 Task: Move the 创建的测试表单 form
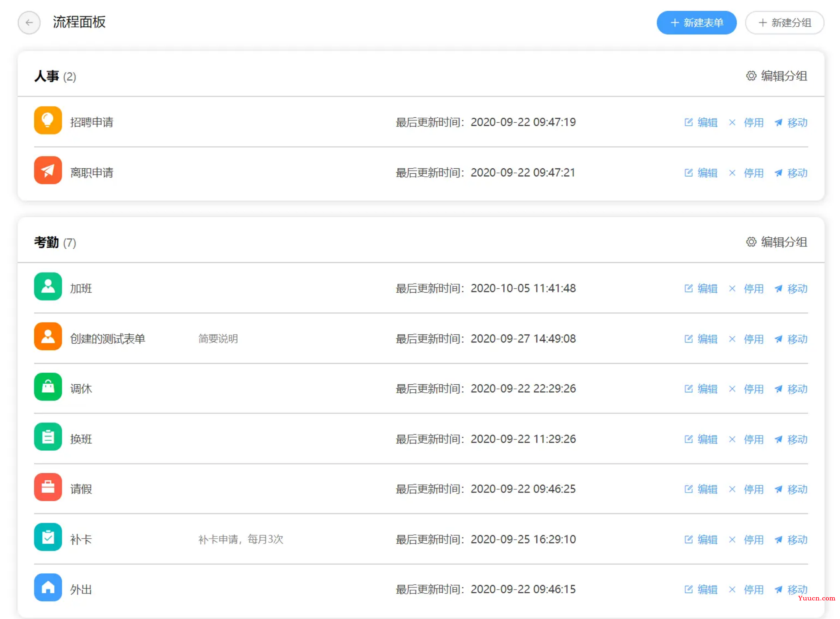point(791,339)
